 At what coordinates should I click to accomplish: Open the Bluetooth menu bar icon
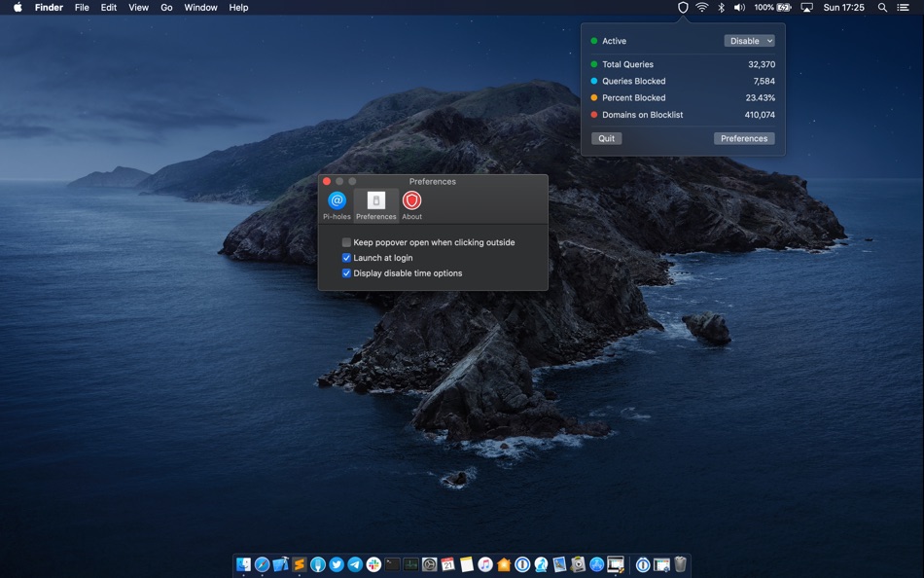point(721,8)
